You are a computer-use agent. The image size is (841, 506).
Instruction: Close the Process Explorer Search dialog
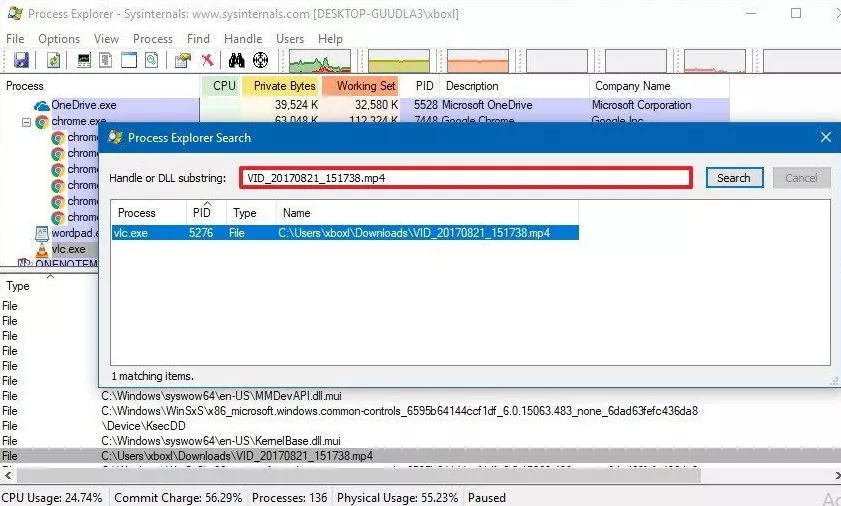[826, 137]
